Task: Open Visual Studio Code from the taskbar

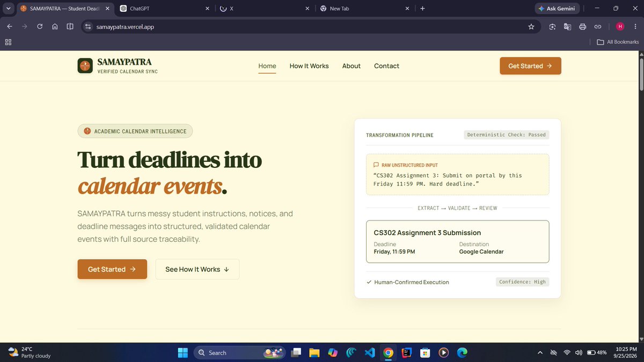Action: coord(369,352)
